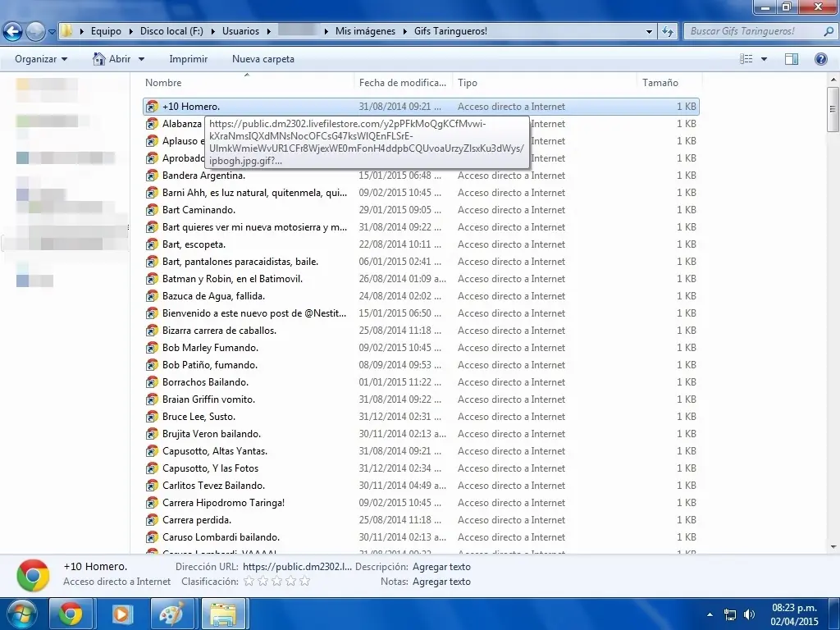Open Help with the question mark icon
The image size is (840, 630).
pyautogui.click(x=820, y=59)
